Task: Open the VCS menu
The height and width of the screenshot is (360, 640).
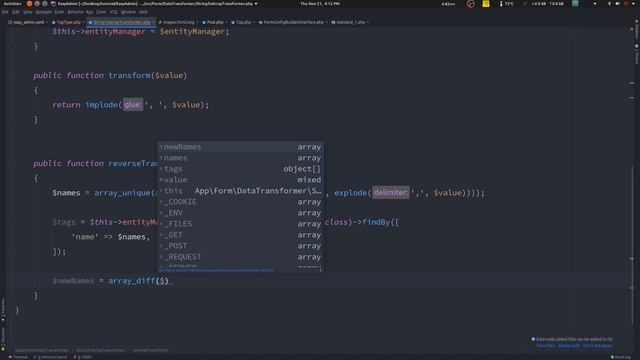Action: (x=113, y=12)
